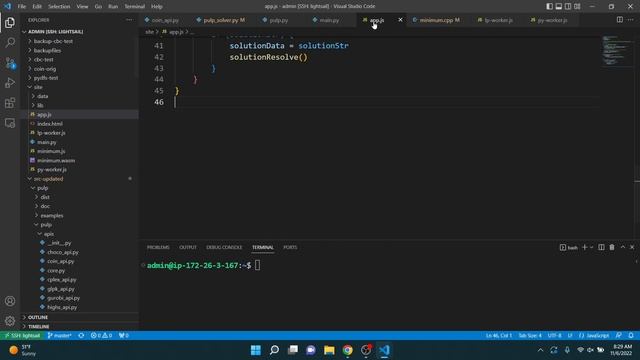Customize layout icon in title bar
This screenshot has height=360, width=640.
(577, 6)
